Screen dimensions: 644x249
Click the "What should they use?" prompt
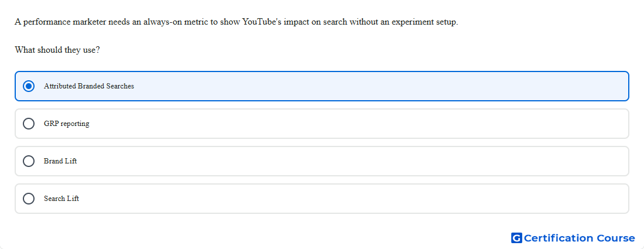coord(57,50)
